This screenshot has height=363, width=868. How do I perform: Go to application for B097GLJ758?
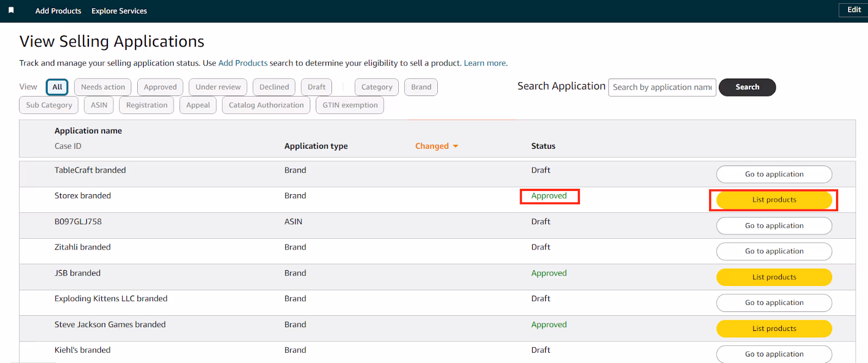pyautogui.click(x=774, y=226)
